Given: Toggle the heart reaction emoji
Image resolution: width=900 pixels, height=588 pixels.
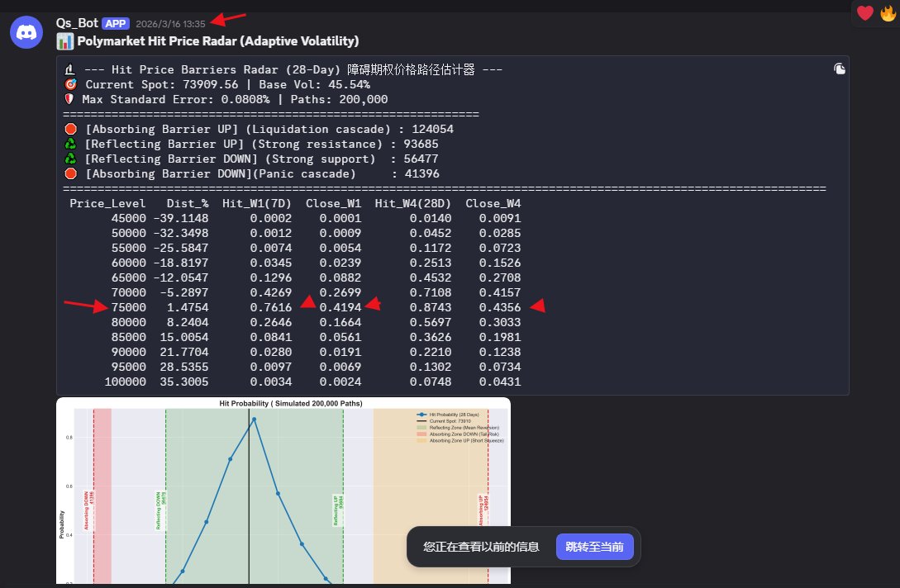Looking at the screenshot, I should tap(864, 13).
